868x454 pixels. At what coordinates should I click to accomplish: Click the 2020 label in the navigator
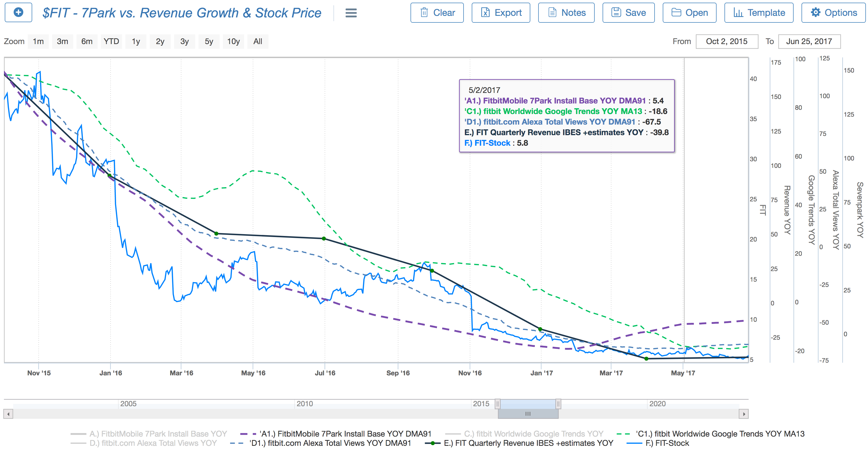[657, 403]
